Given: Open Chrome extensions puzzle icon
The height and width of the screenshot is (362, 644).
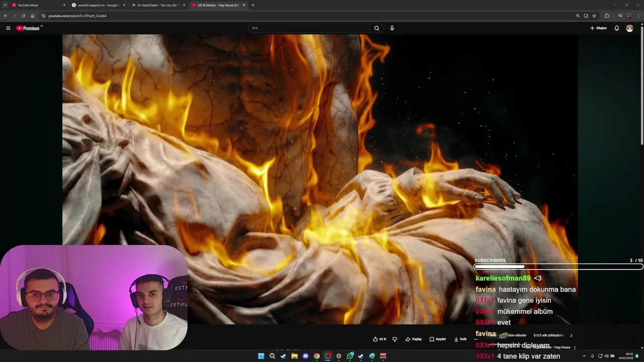Looking at the screenshot, I should [x=607, y=16].
